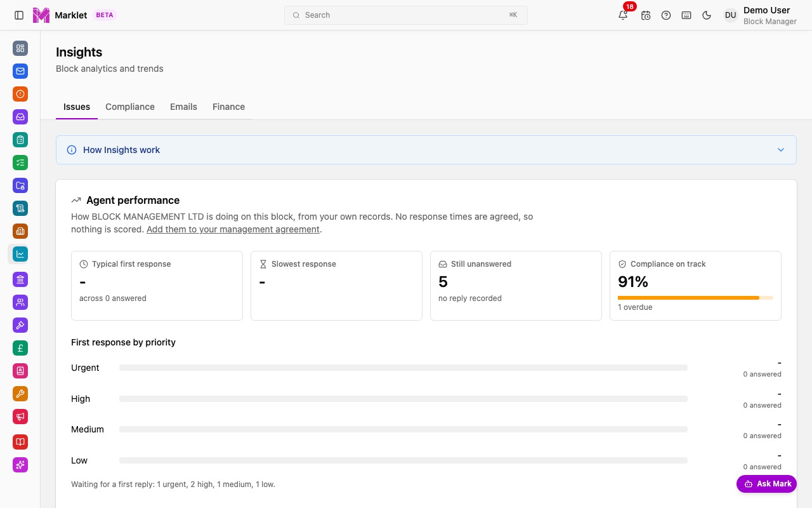The image size is (812, 508).
Task: Click the Medium first response bar
Action: click(x=403, y=429)
